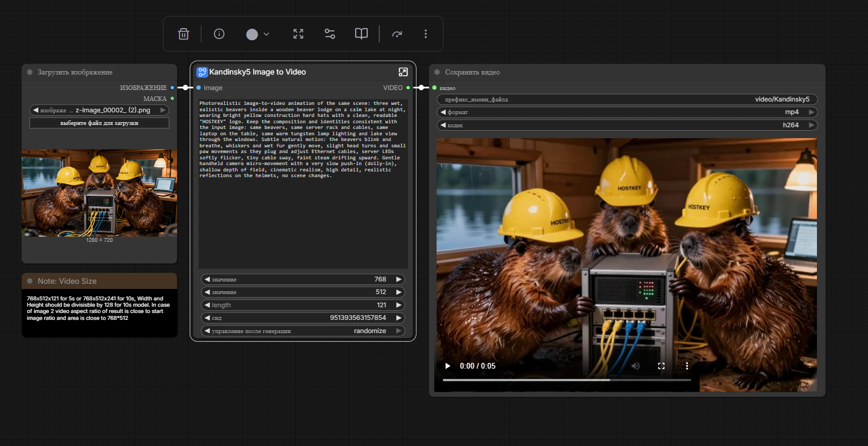This screenshot has height=446, width=868.
Task: Open the book documentation icon
Action: click(x=361, y=34)
